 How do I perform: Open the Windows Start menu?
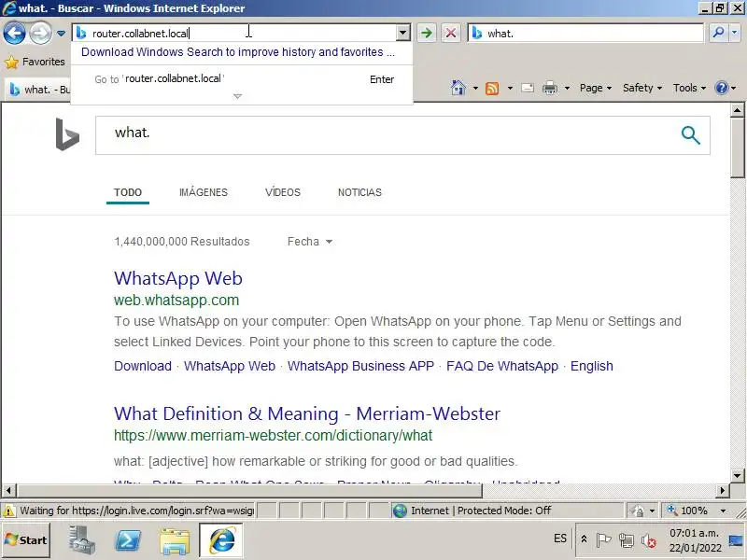[26, 540]
